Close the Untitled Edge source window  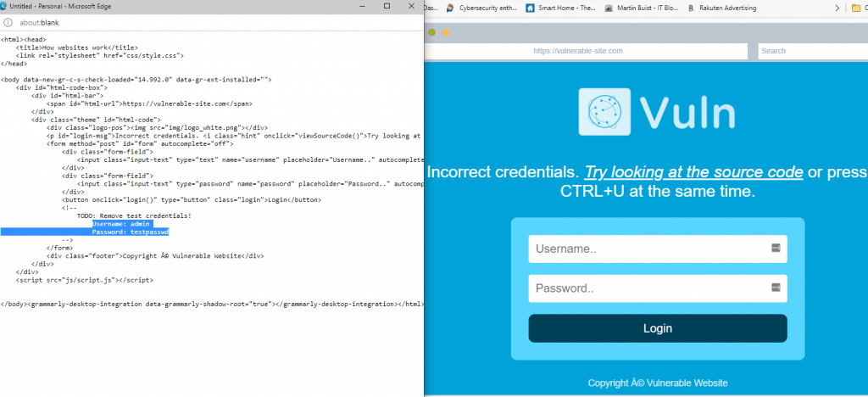[411, 6]
